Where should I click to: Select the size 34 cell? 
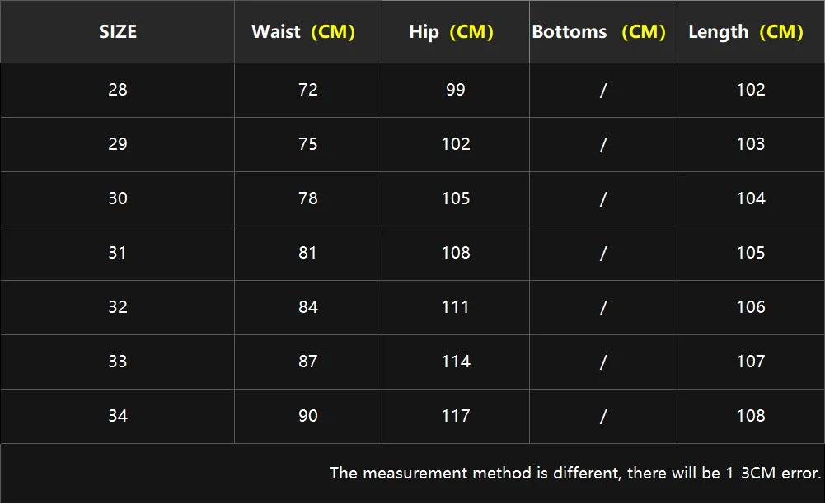pos(118,416)
